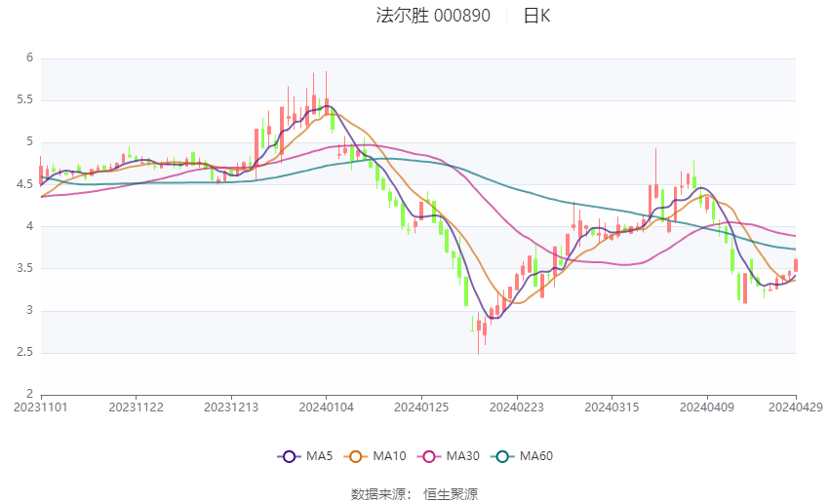The height and width of the screenshot is (504, 829).
Task: Select the x-axis date label 20240125
Action: click(x=421, y=407)
